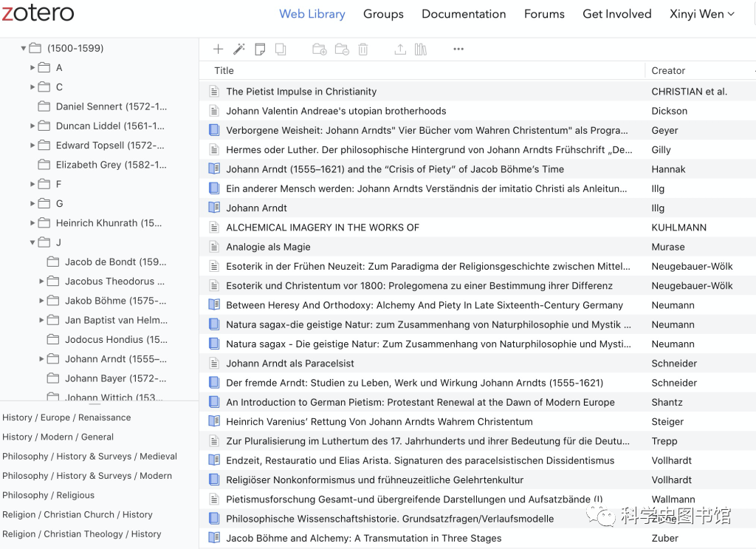Screen dimensions: 756x549
Task: Click the folder icon of Elizabeth Grey collection
Action: pos(44,165)
